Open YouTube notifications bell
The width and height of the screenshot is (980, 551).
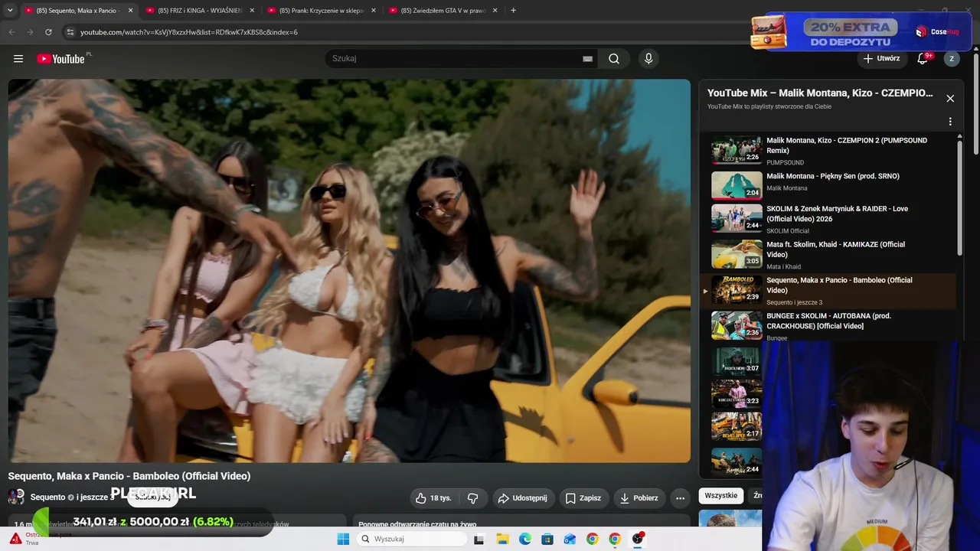pos(923,59)
